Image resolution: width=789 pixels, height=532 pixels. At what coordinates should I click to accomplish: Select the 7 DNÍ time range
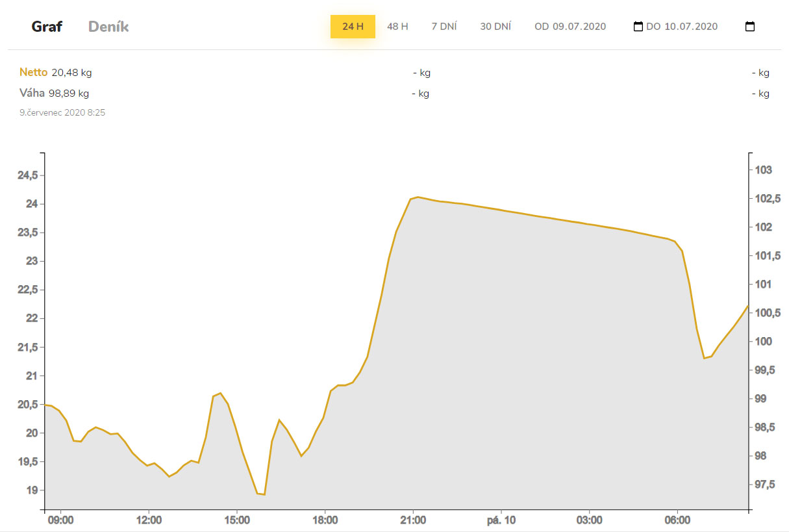click(444, 27)
